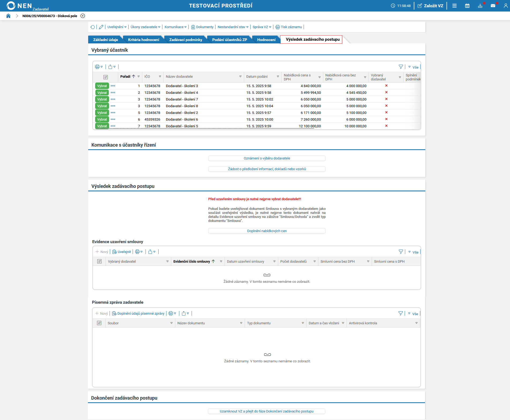Image resolution: width=510 pixels, height=420 pixels.
Task: Close the Disková pole breadcrumb tab
Action: pyautogui.click(x=83, y=16)
